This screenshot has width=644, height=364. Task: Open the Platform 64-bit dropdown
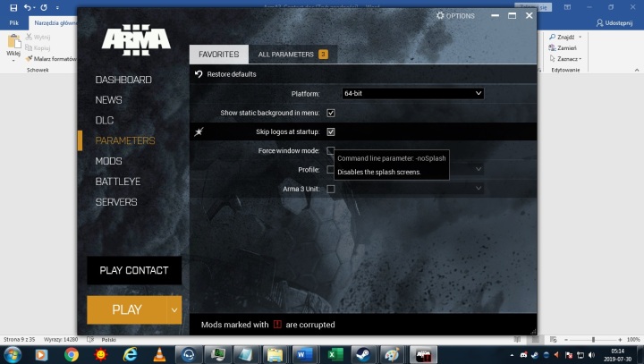pos(412,93)
